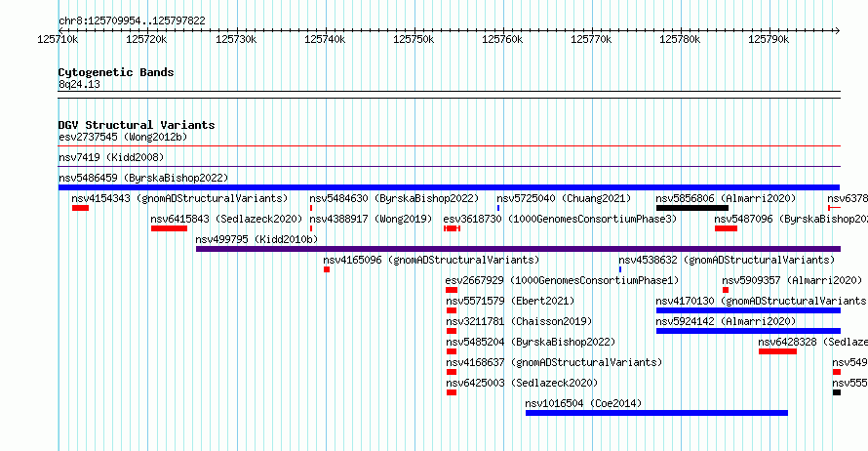Screen dimensions: 868x451
Task: Select the DGV Structural Variants track heading
Action: (x=137, y=125)
